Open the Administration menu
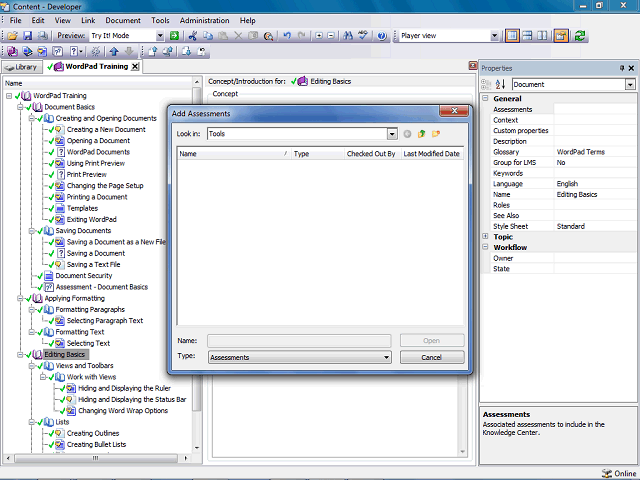640x480 pixels. coord(204,20)
